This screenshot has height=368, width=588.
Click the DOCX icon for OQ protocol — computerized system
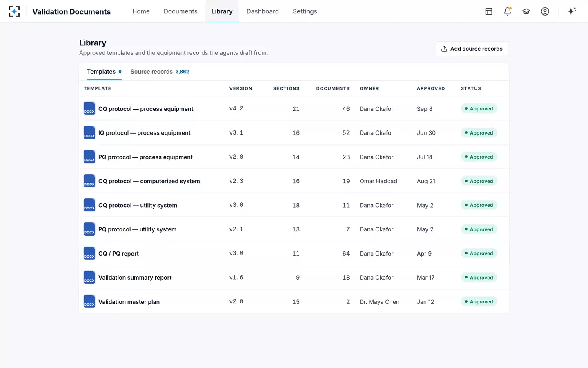pos(89,181)
